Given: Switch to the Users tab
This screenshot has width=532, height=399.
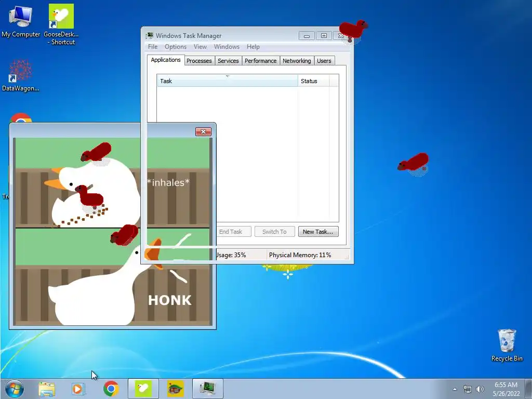Looking at the screenshot, I should (x=324, y=61).
